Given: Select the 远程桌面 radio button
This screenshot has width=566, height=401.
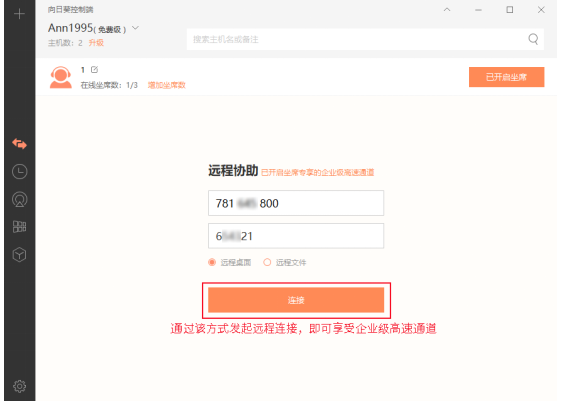Looking at the screenshot, I should click(x=212, y=262).
